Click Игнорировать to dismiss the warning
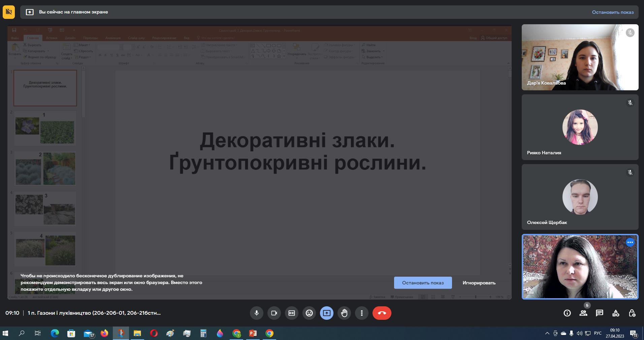 pyautogui.click(x=479, y=283)
